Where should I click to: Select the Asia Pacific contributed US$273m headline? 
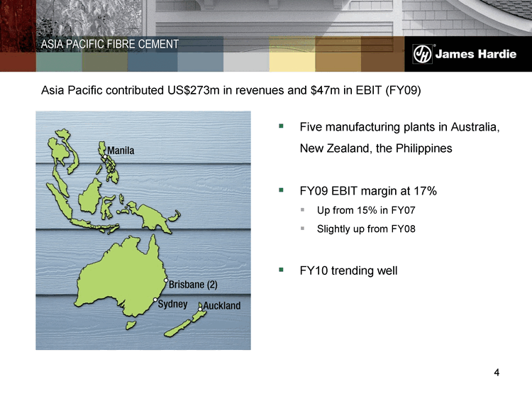pyautogui.click(x=235, y=91)
